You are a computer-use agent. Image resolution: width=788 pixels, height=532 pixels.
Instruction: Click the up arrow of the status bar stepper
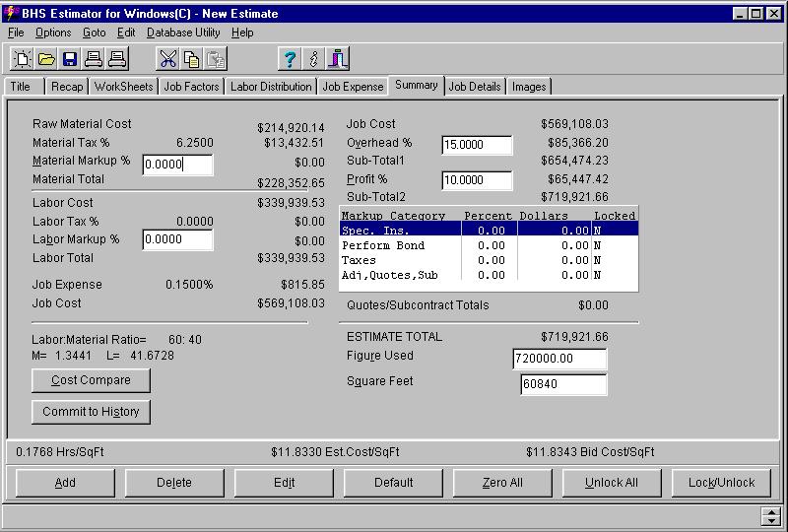pos(770,512)
